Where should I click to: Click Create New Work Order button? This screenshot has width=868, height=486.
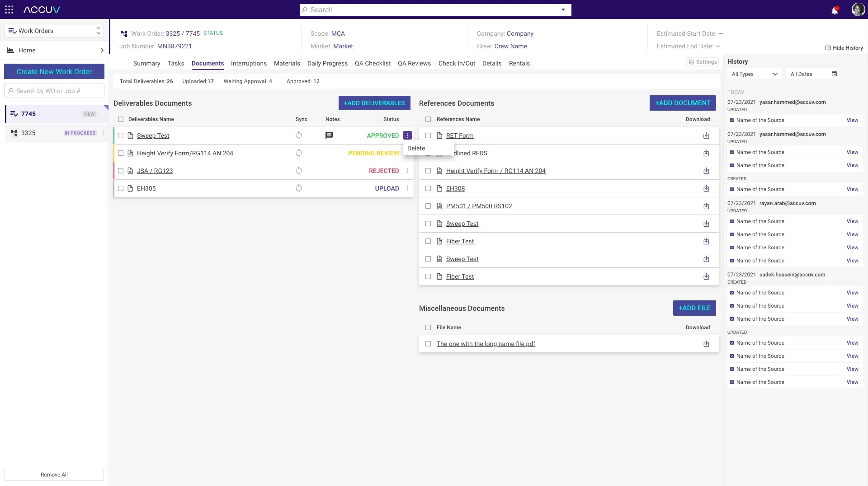click(54, 71)
